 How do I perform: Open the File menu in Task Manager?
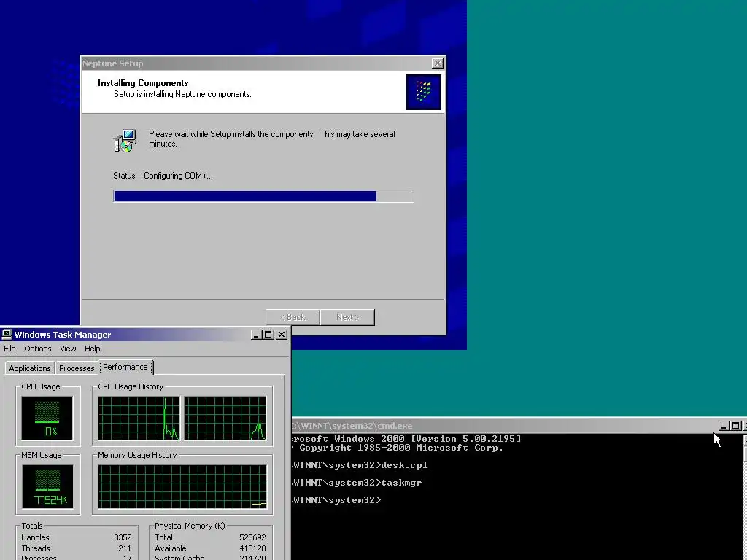coord(9,349)
